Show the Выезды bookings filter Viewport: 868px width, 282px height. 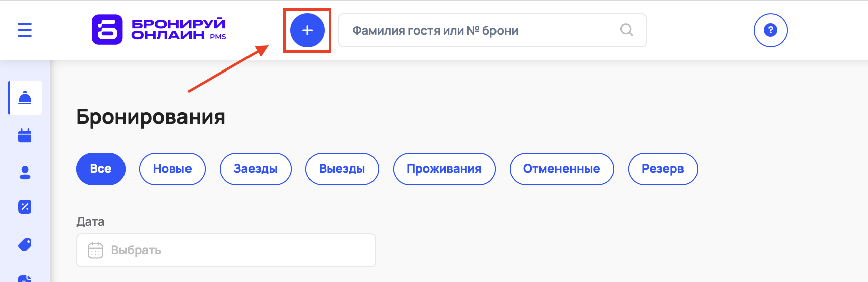tap(342, 169)
